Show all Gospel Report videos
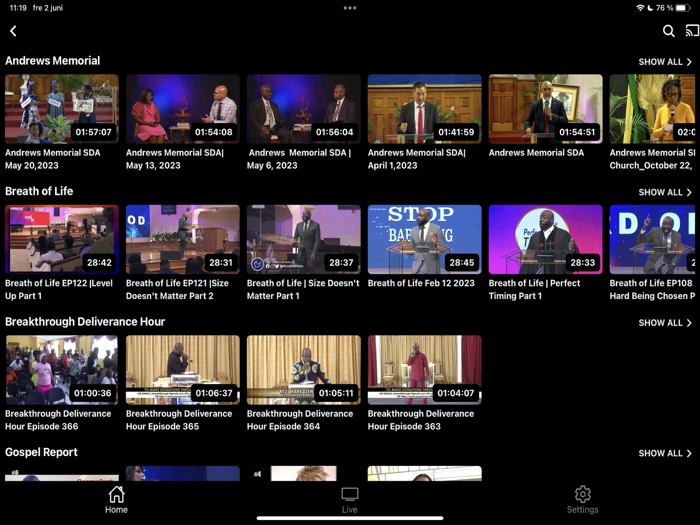Image resolution: width=700 pixels, height=525 pixels. 665,453
